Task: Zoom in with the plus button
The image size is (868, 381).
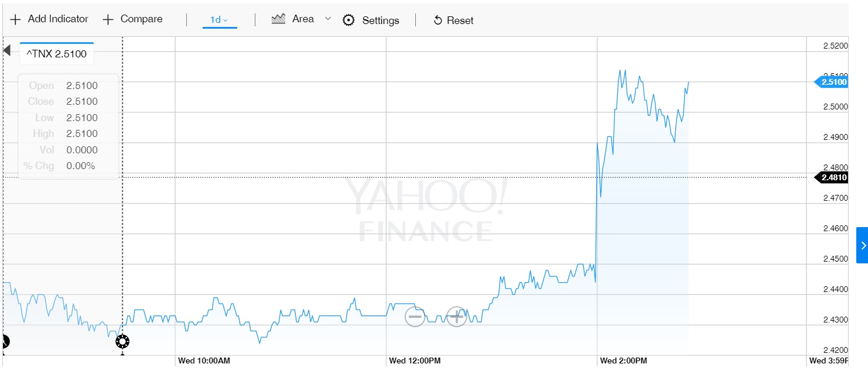Action: click(456, 317)
